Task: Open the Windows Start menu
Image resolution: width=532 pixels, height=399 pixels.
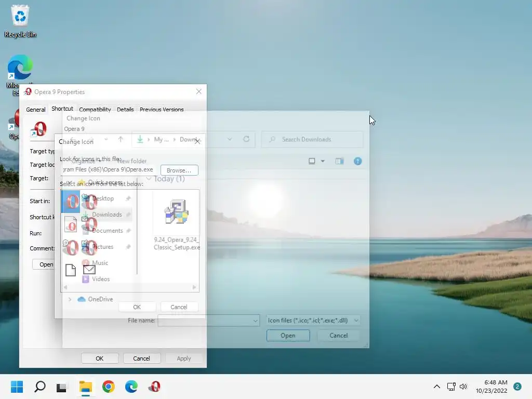Action: [17, 387]
